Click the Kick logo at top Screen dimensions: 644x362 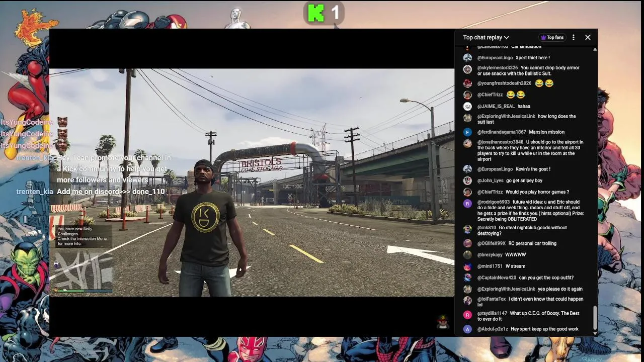pyautogui.click(x=316, y=13)
